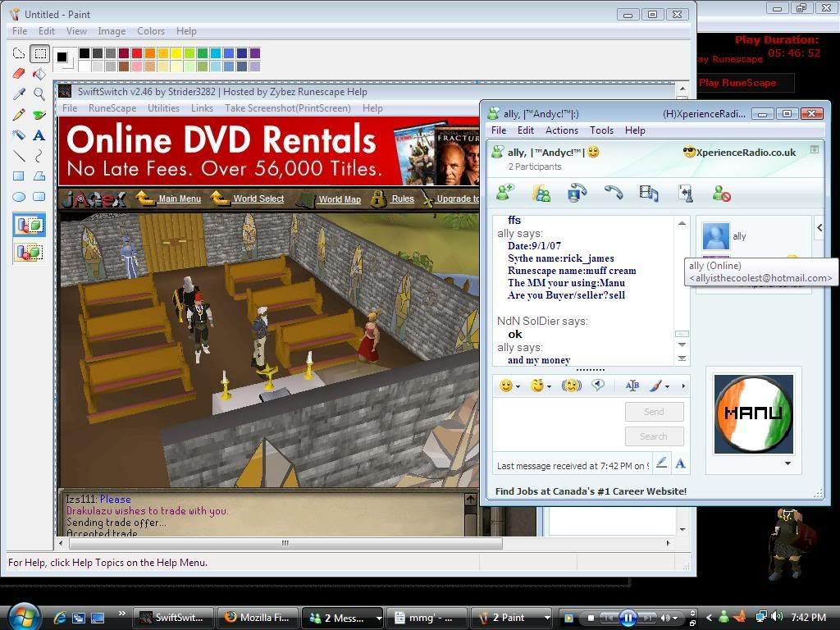Open the taskbar 2 Paint group dropdown
Image resolution: width=840 pixels, height=630 pixels.
point(546,618)
